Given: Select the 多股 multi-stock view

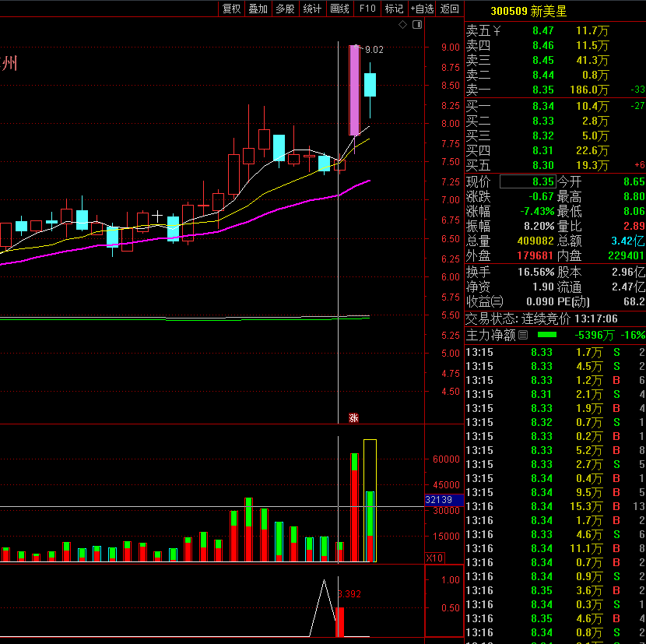Looking at the screenshot, I should click(x=285, y=9).
